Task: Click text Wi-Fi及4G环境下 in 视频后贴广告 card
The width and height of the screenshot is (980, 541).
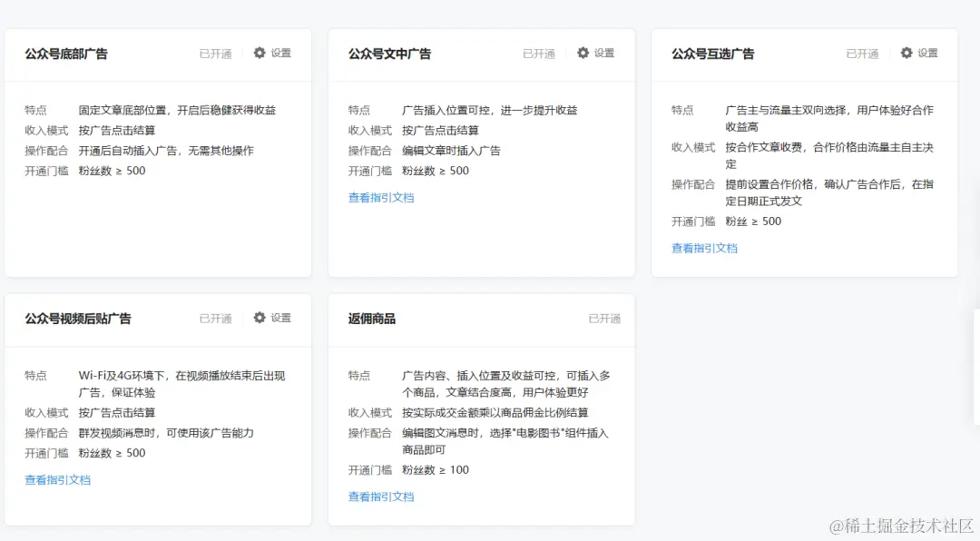Action: coord(122,376)
